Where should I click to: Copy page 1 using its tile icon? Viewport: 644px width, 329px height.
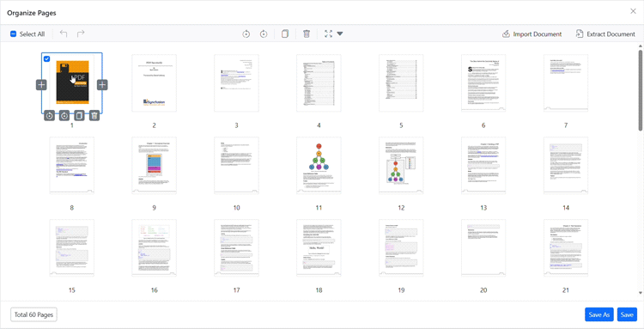(79, 116)
